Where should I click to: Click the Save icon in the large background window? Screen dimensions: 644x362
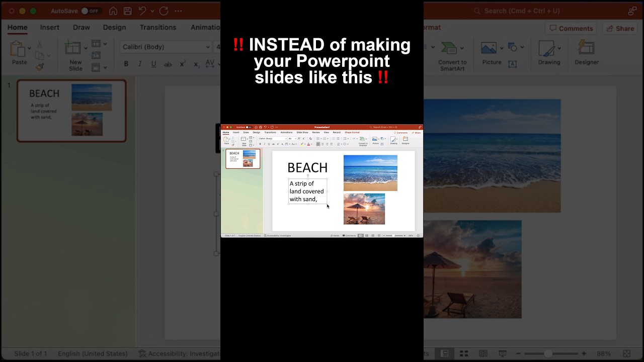point(128,11)
